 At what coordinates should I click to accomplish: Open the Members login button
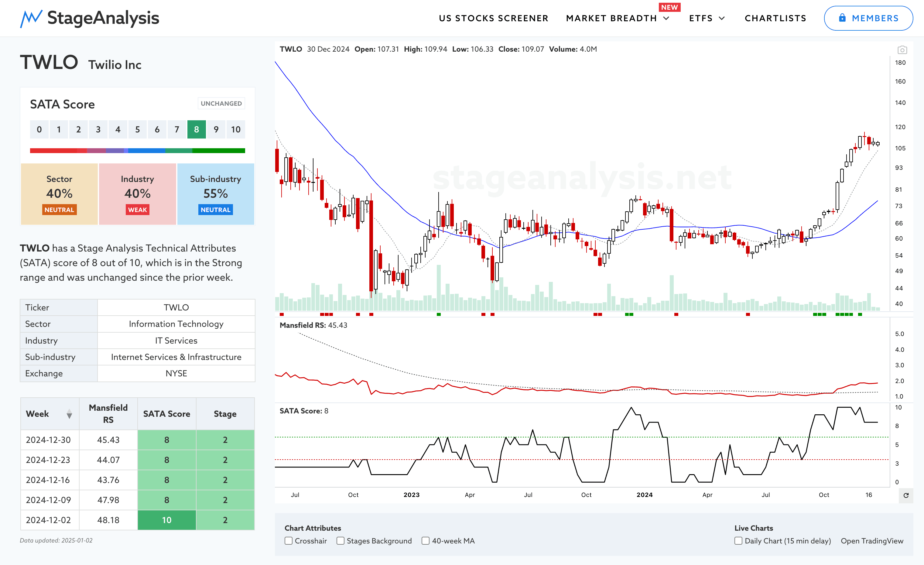pos(868,18)
